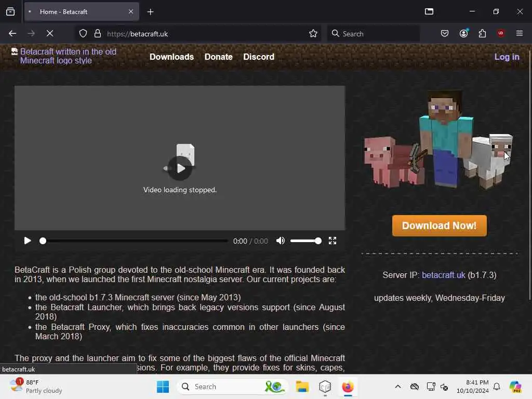
Task: Launch Copilot preview from taskbar
Action: pos(515,387)
